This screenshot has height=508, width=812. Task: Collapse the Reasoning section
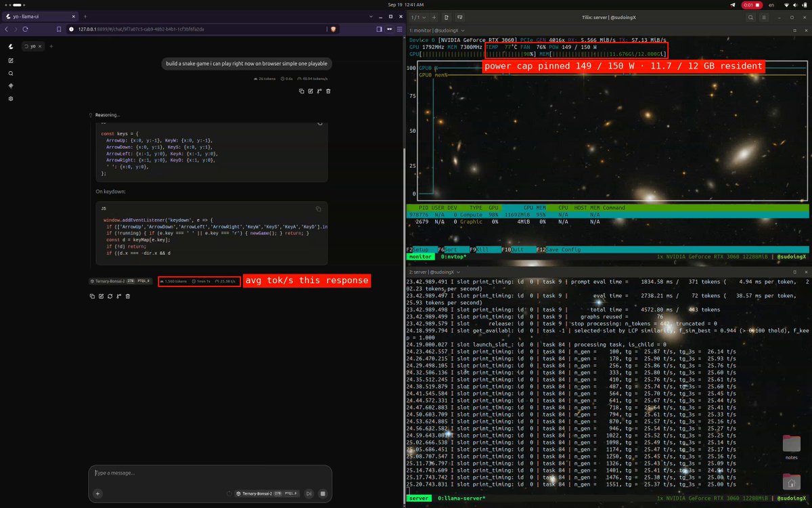click(104, 115)
